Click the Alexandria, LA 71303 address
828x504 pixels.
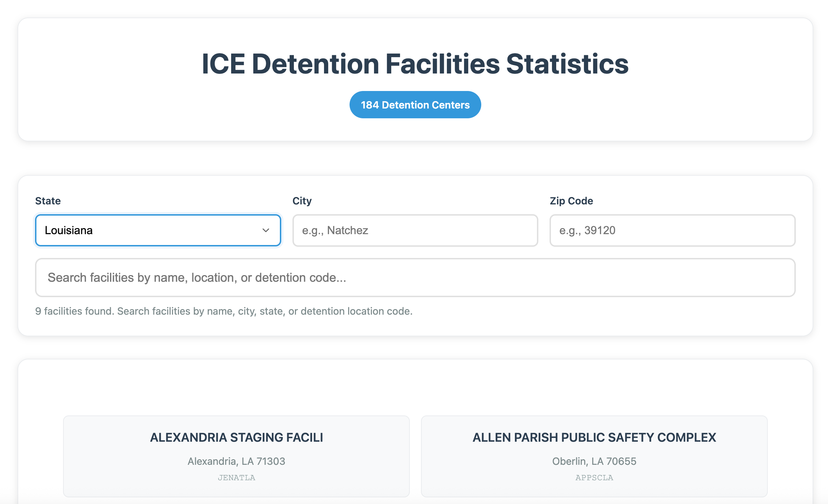[236, 461]
